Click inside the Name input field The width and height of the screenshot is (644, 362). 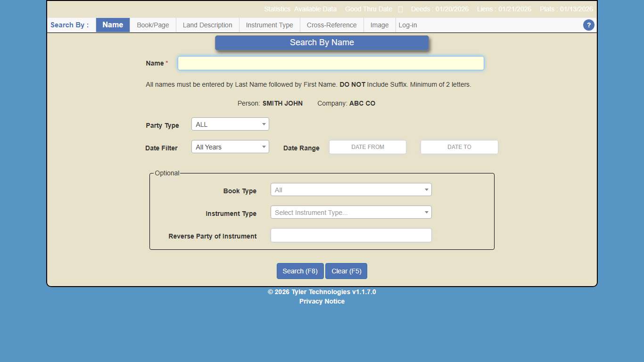click(x=330, y=63)
